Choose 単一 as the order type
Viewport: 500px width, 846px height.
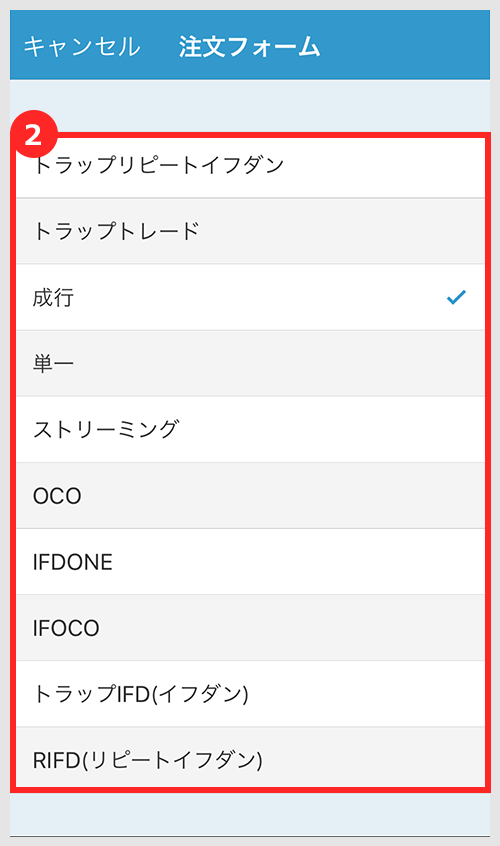pos(250,364)
